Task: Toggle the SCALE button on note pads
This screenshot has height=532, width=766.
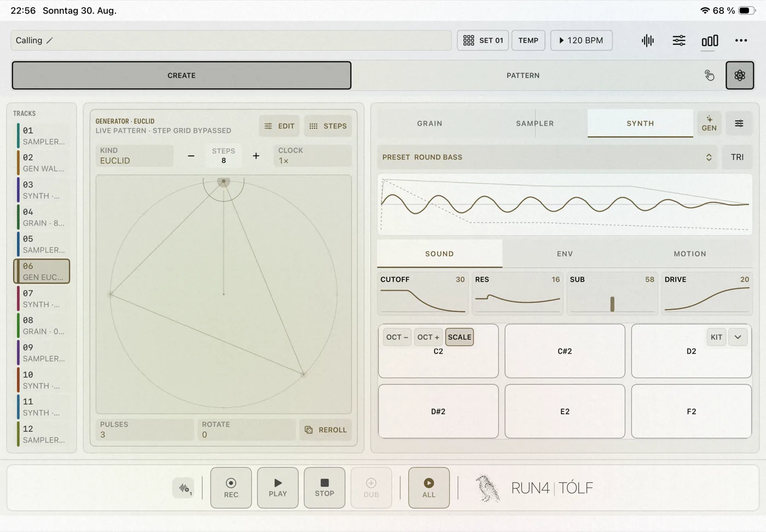Action: point(460,337)
